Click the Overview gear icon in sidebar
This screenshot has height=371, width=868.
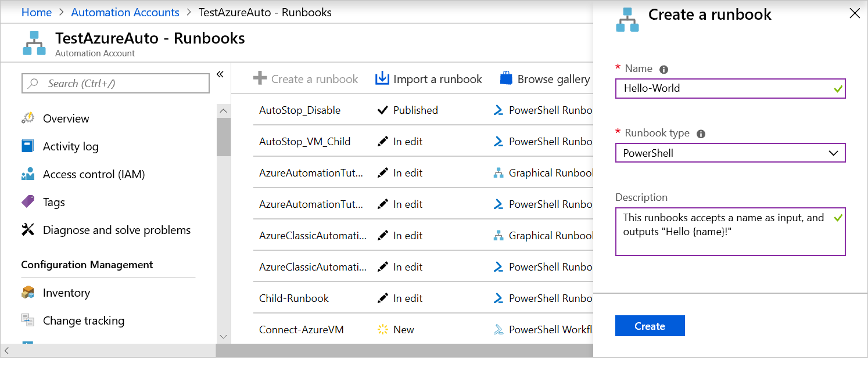click(28, 118)
